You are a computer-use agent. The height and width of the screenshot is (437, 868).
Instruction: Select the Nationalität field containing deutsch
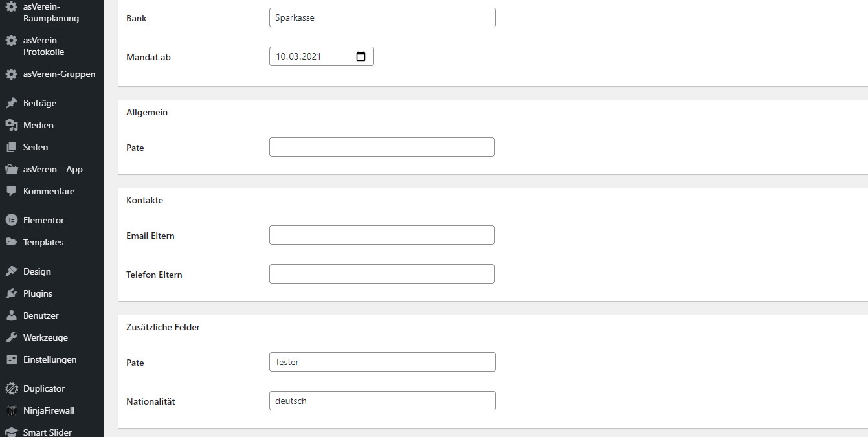[x=382, y=401]
